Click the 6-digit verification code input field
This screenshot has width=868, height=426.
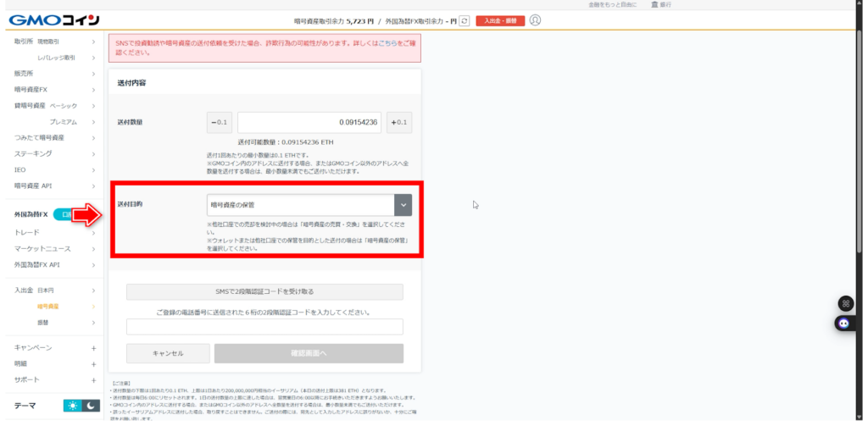click(264, 327)
